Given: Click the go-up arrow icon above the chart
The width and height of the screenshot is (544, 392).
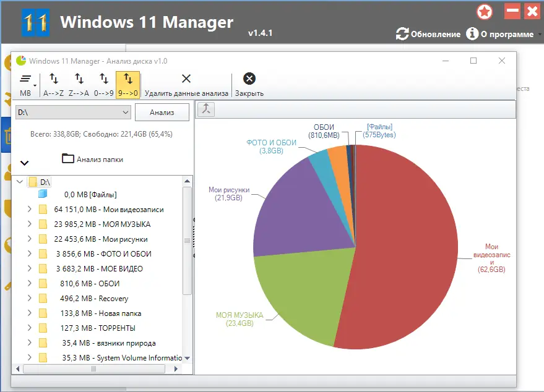Looking at the screenshot, I should [x=206, y=109].
